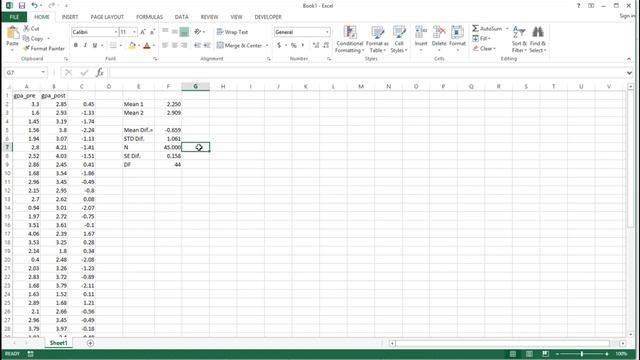Viewport: 640px width, 360px height.
Task: Open the General number format dropdown
Action: click(x=327, y=32)
